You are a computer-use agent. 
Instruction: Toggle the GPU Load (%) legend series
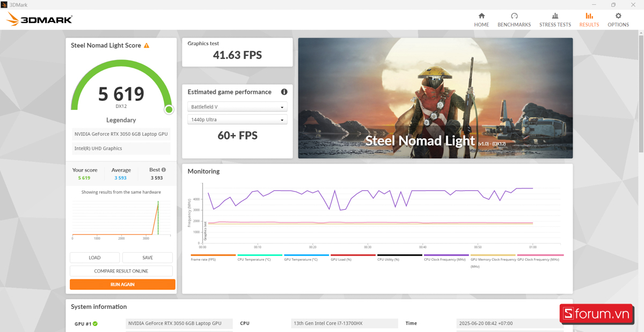353,257
